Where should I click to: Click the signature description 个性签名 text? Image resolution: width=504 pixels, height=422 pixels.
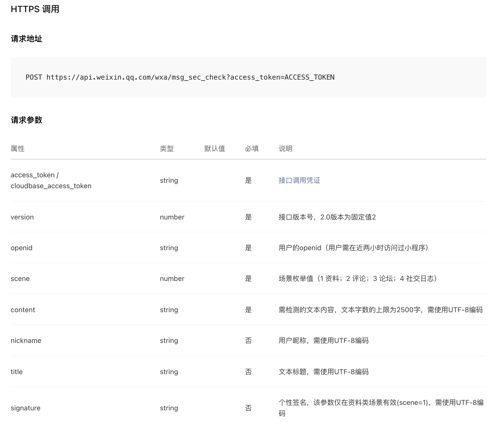381,408
